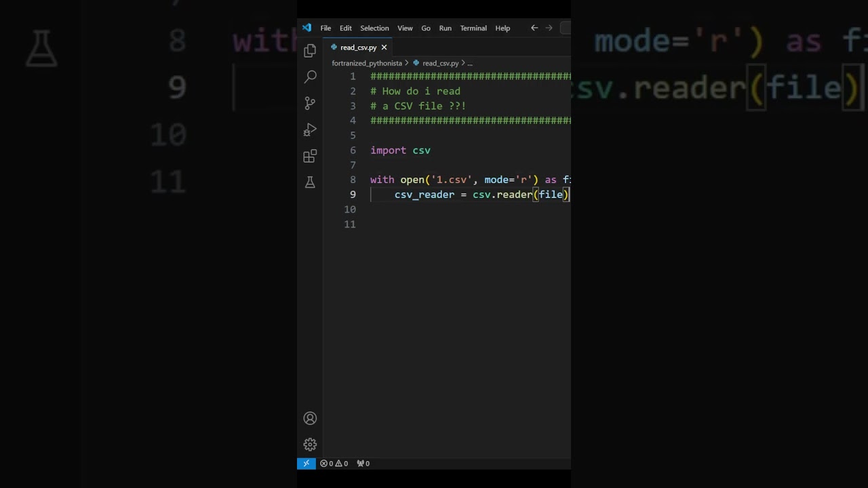Screen dimensions: 868x488
Task: Open the Testing flask view
Action: (x=310, y=182)
